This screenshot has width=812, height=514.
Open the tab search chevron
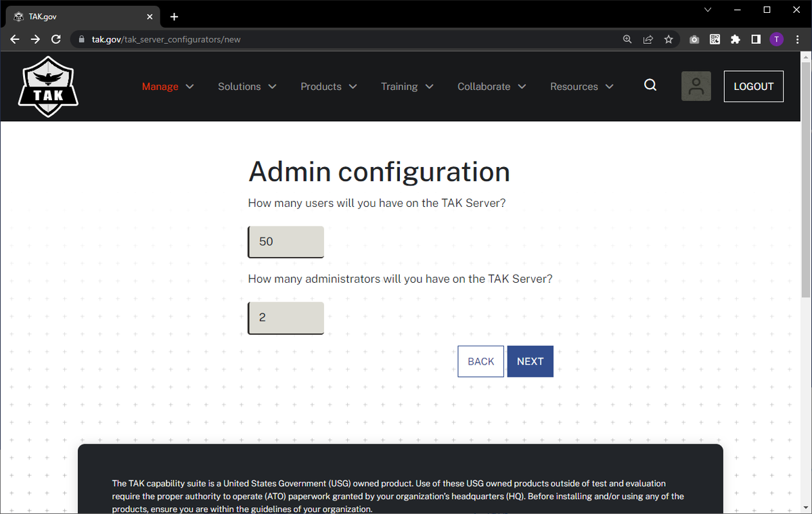pos(708,10)
